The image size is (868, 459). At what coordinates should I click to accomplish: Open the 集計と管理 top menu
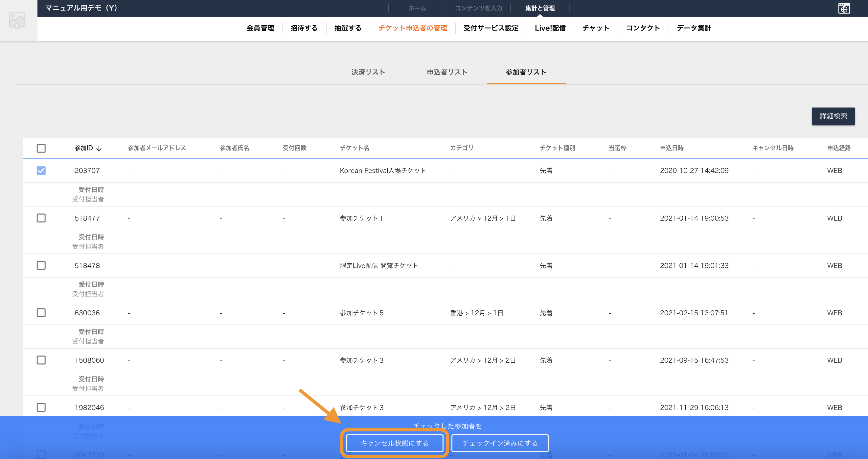pyautogui.click(x=540, y=8)
